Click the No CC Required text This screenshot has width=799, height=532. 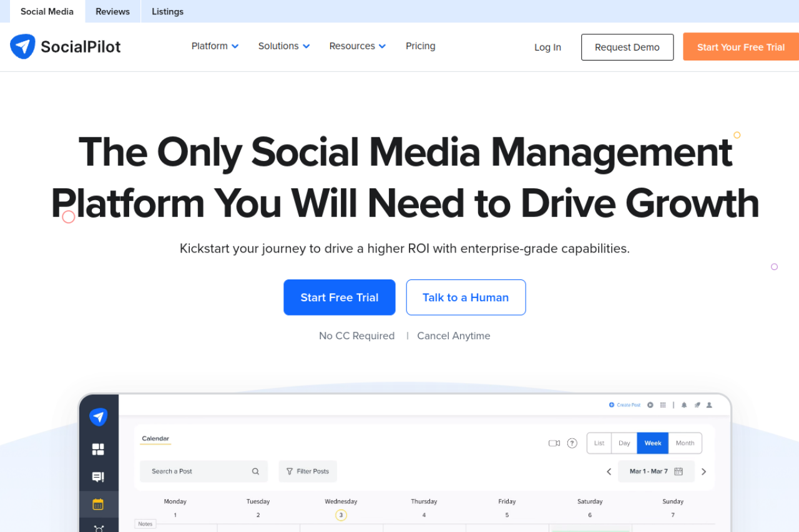[356, 336]
